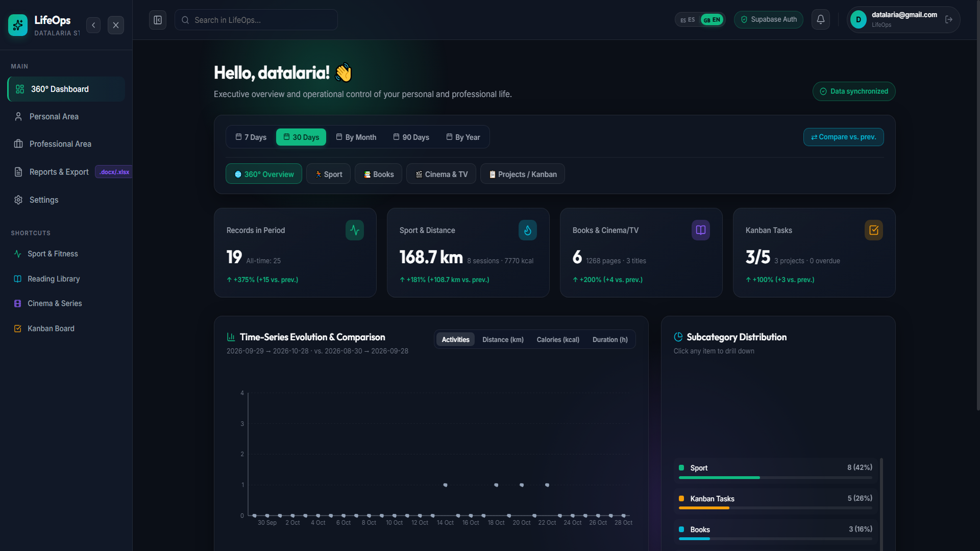Open Sport & Fitness shortcut
980x551 pixels.
66,254
